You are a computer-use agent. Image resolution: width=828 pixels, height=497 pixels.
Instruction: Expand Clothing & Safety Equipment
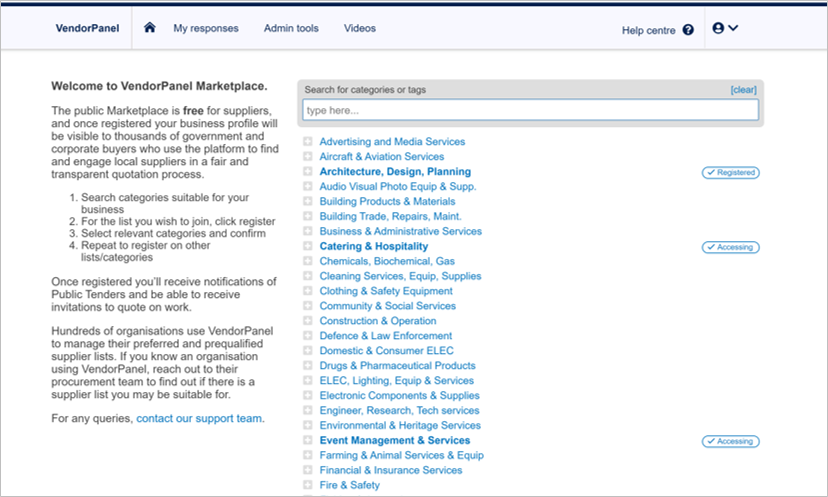click(x=308, y=290)
